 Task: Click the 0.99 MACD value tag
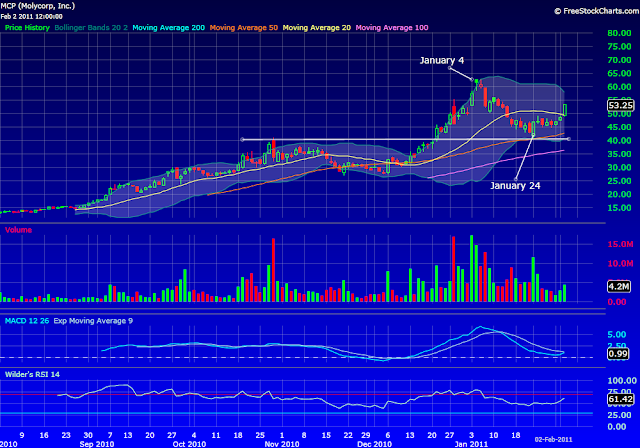pyautogui.click(x=618, y=354)
